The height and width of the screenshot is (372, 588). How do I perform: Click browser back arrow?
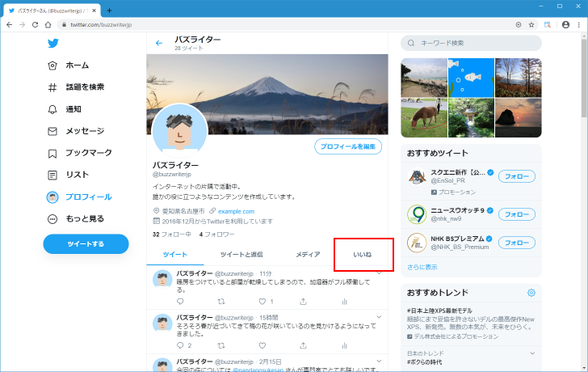10,25
